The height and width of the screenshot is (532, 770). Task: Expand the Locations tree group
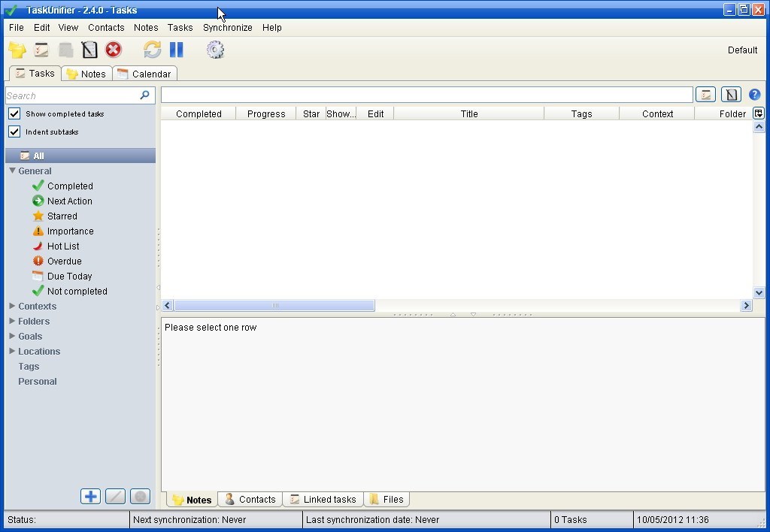(12, 351)
